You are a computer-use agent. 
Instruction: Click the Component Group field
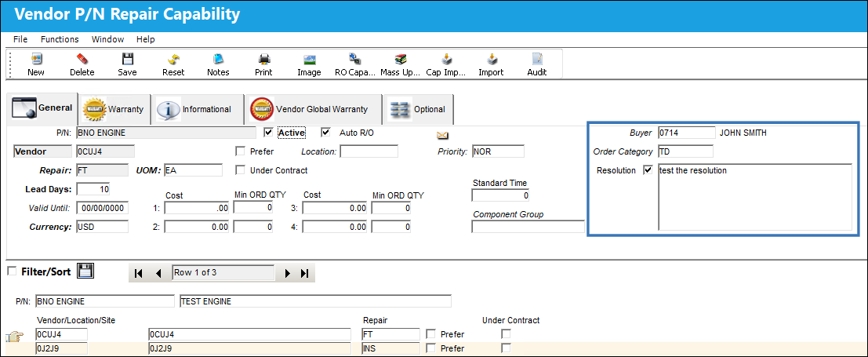coord(528,227)
